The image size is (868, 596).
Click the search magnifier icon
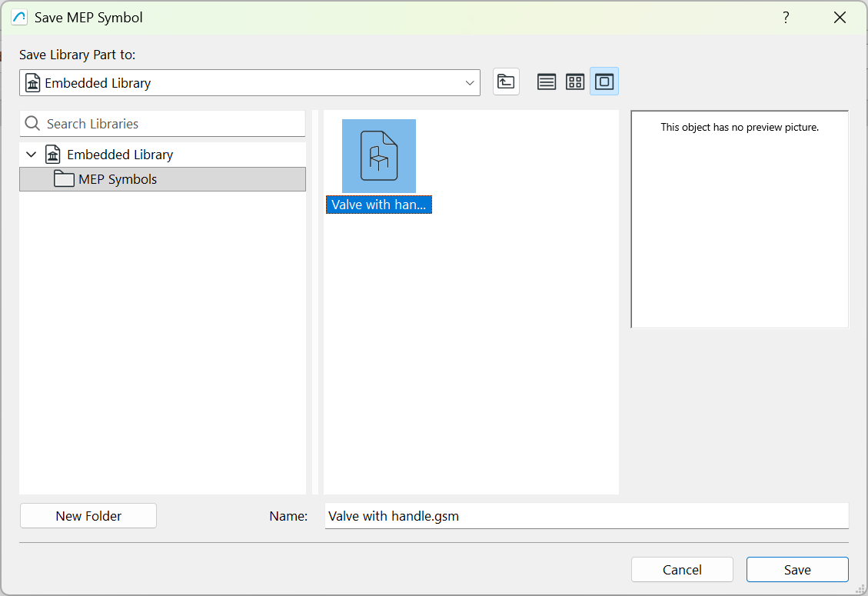coord(32,124)
